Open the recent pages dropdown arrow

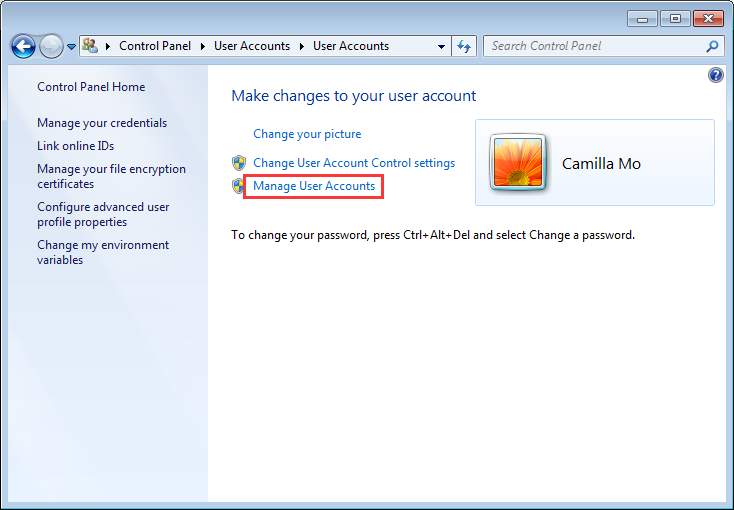[x=71, y=47]
